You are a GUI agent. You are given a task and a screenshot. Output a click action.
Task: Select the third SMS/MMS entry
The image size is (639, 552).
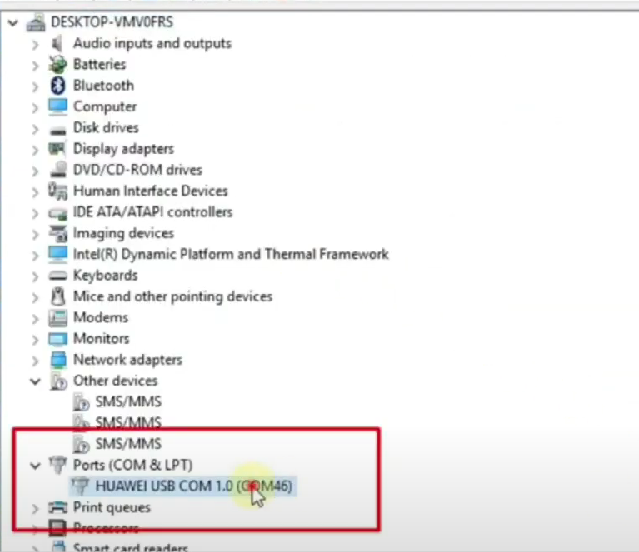(129, 444)
